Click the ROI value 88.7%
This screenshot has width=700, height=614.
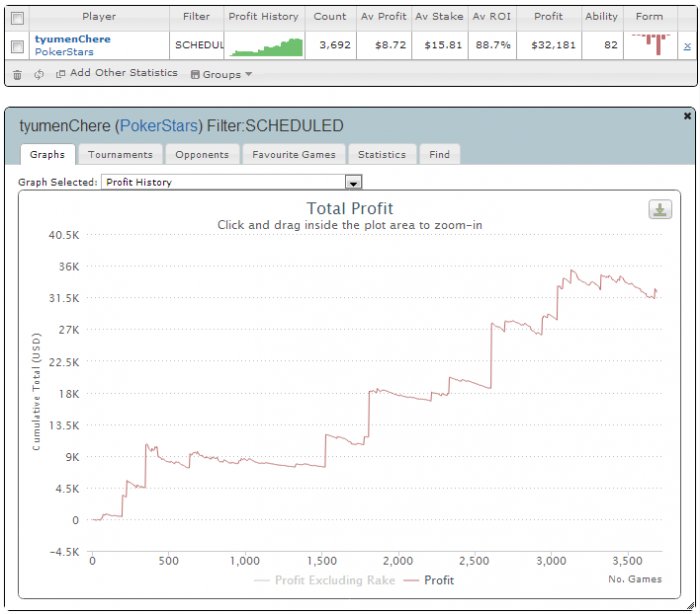click(493, 45)
